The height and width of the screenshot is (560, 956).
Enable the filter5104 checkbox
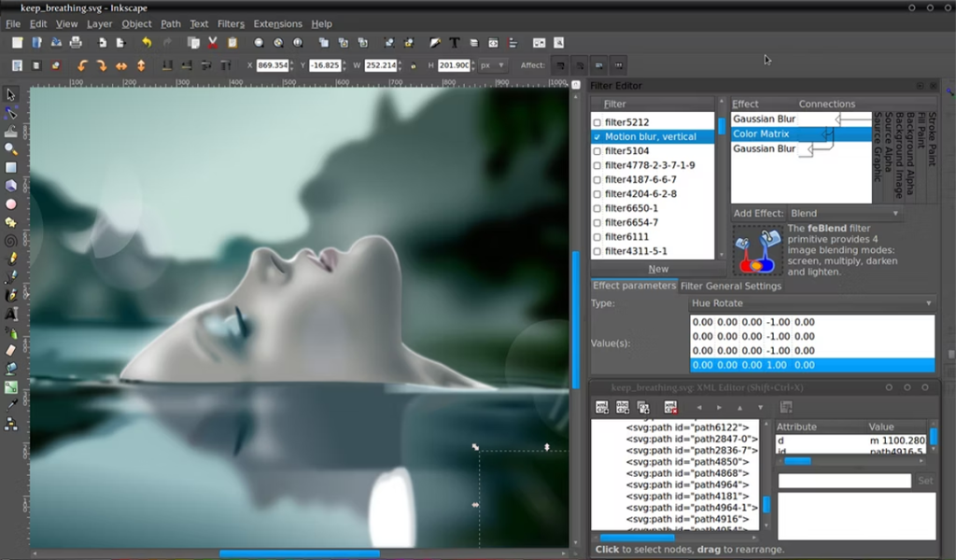coord(597,151)
